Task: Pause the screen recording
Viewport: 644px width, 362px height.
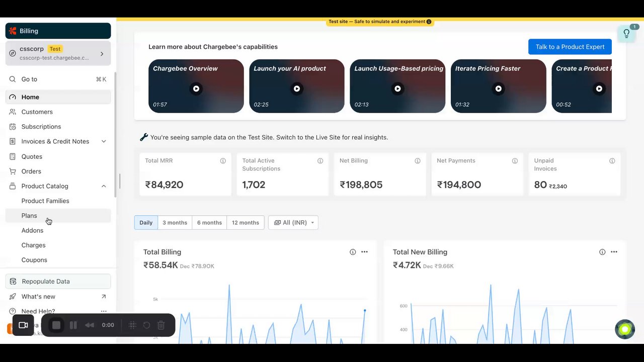Action: click(x=73, y=325)
